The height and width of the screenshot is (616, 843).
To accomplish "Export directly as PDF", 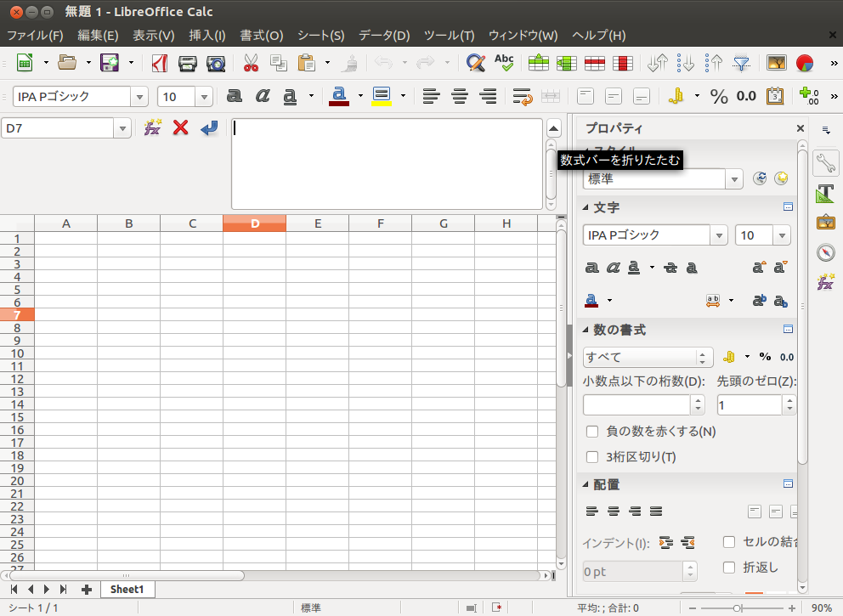I will 159,63.
